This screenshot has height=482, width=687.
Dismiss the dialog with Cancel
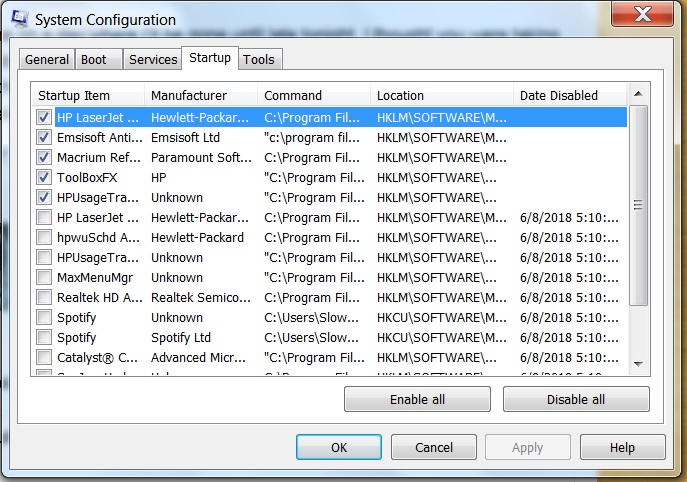click(434, 447)
